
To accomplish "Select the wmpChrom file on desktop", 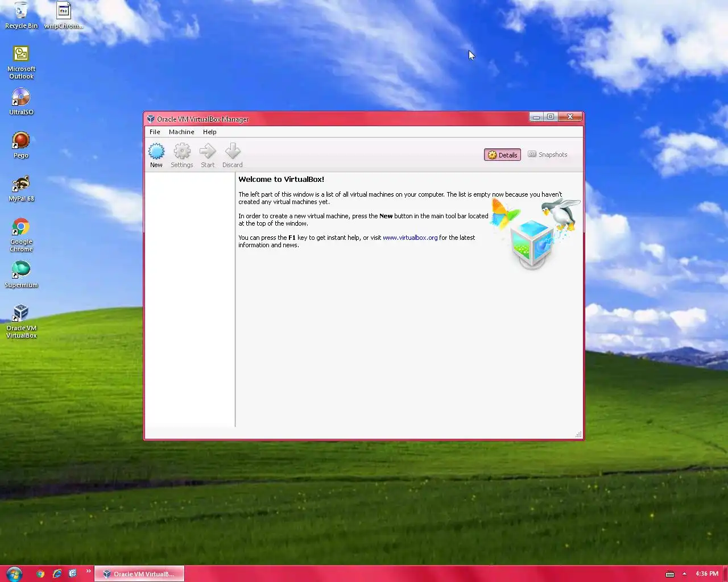I will (x=64, y=15).
